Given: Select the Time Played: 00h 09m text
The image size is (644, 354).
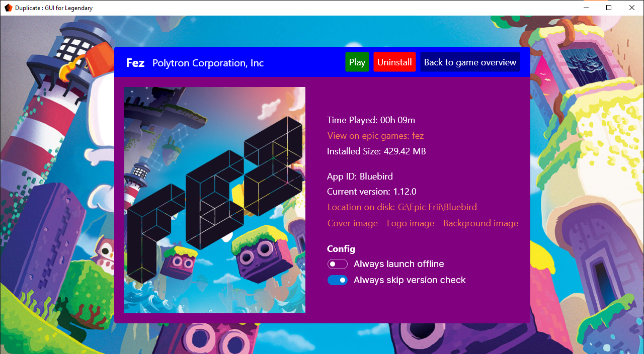Looking at the screenshot, I should coord(371,120).
